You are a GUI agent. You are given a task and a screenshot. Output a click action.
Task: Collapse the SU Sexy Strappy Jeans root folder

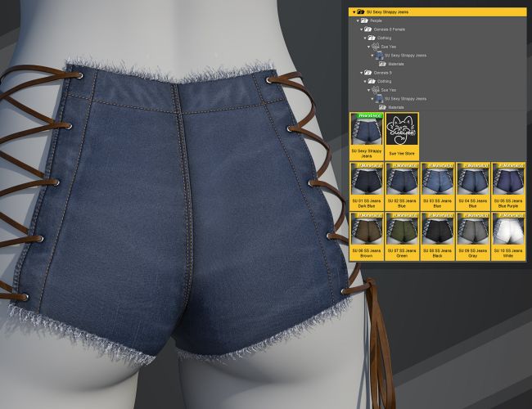353,12
